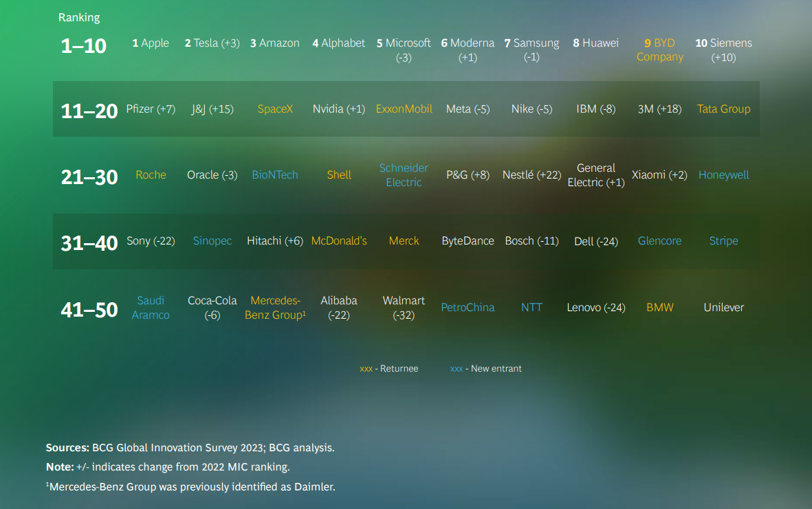
Task: Select Dell (-24) in the 31–40 row
Action: 596,242
